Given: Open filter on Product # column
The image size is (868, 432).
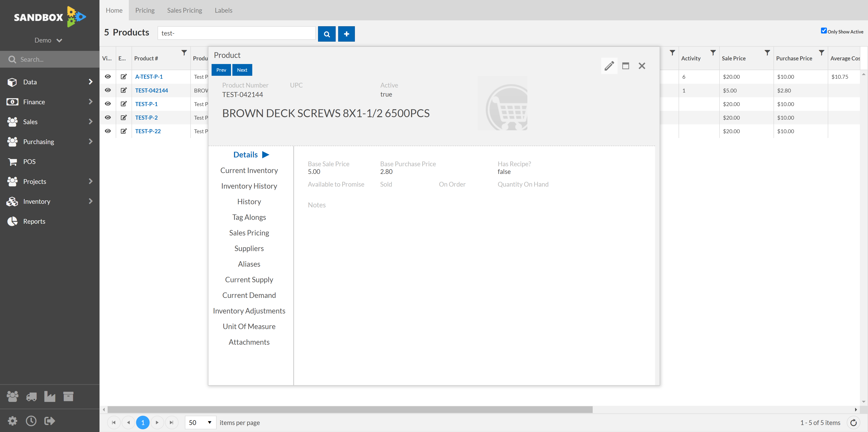Looking at the screenshot, I should point(184,53).
